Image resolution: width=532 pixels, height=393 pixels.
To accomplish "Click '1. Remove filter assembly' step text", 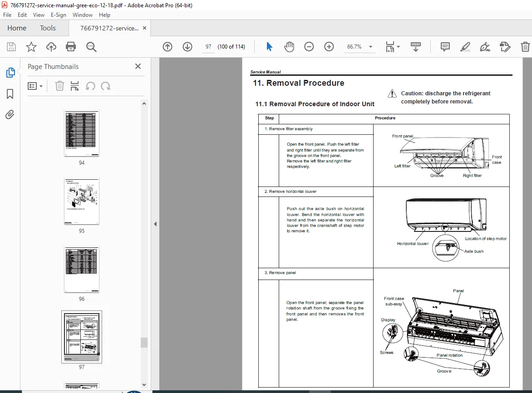I will 289,129.
